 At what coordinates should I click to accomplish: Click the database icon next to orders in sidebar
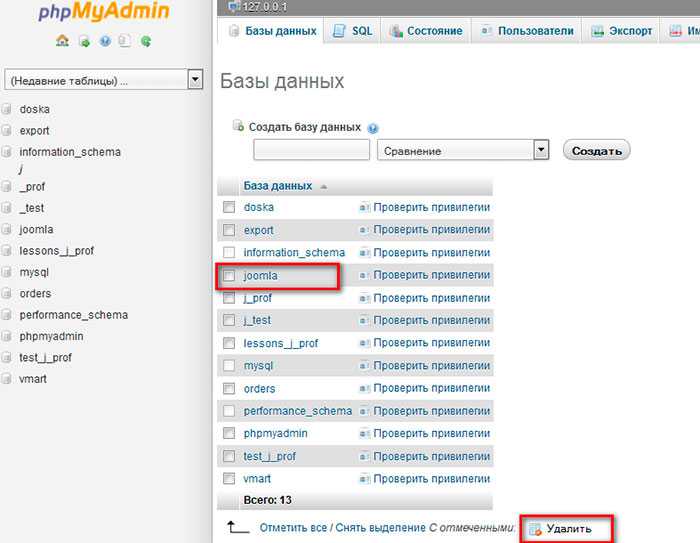pyautogui.click(x=6, y=293)
